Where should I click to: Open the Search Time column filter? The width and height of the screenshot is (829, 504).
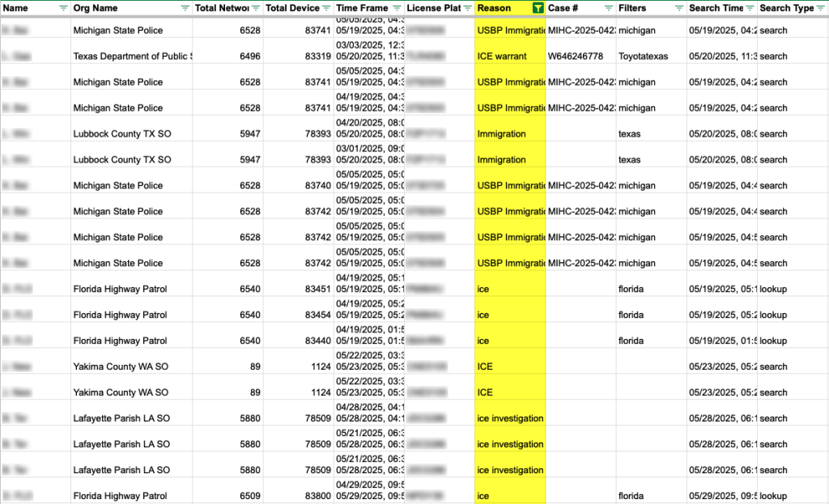(x=750, y=8)
